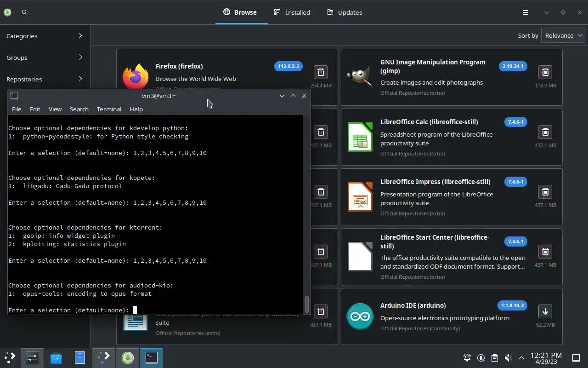Open the terminal Search menu
The width and height of the screenshot is (588, 368).
tap(79, 109)
